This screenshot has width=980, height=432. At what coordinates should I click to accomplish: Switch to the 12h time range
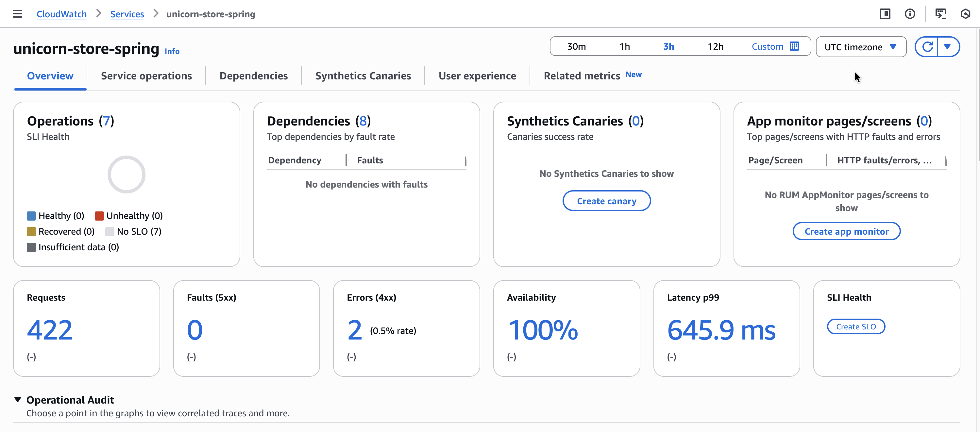716,46
